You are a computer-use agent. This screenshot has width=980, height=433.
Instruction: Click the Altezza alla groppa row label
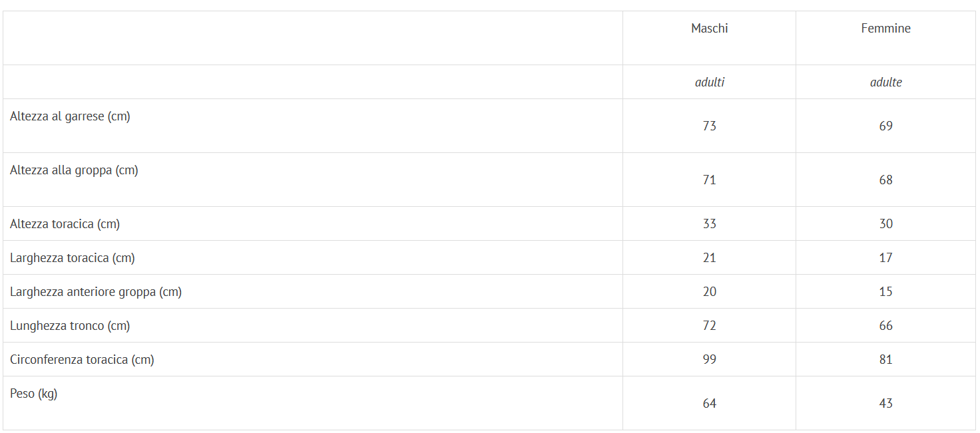click(x=74, y=170)
